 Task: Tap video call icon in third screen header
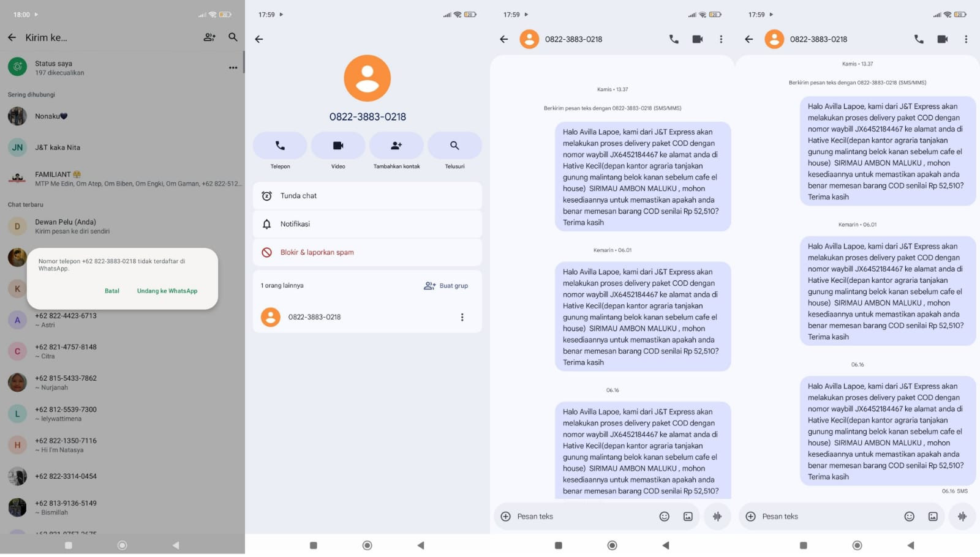(698, 39)
